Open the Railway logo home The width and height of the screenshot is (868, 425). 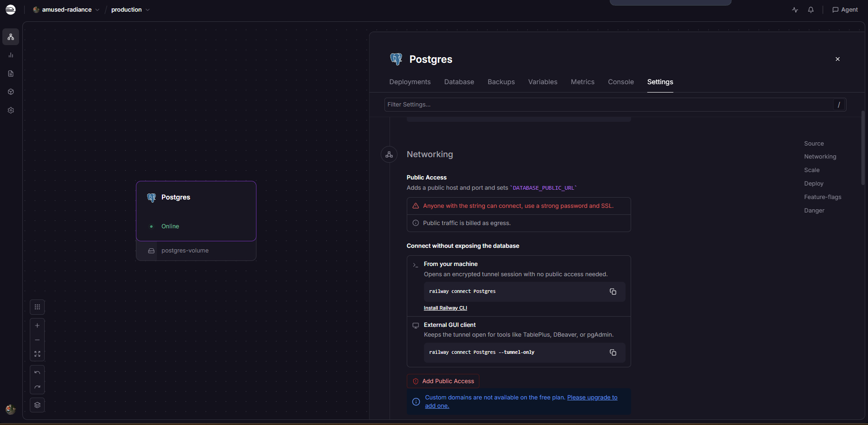click(10, 9)
